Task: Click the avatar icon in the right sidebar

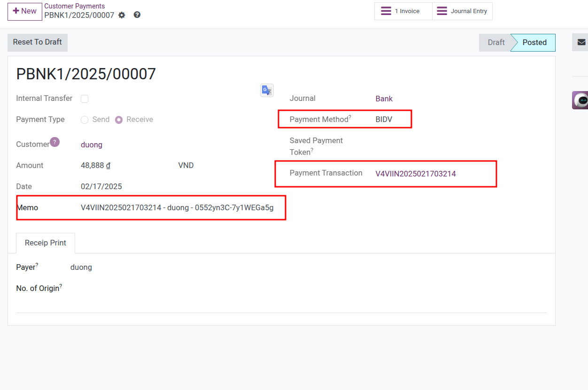Action: click(x=580, y=100)
